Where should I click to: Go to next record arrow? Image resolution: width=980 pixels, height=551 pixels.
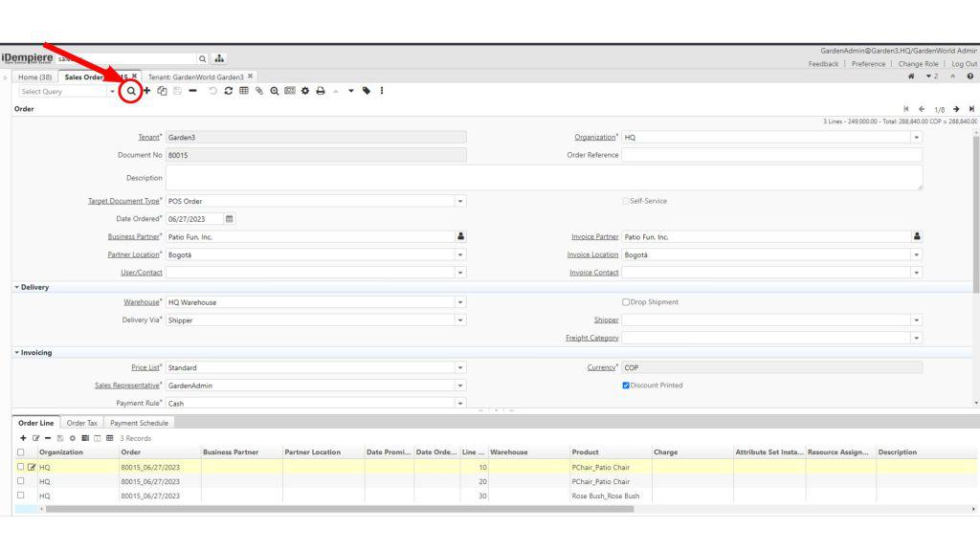click(x=957, y=109)
